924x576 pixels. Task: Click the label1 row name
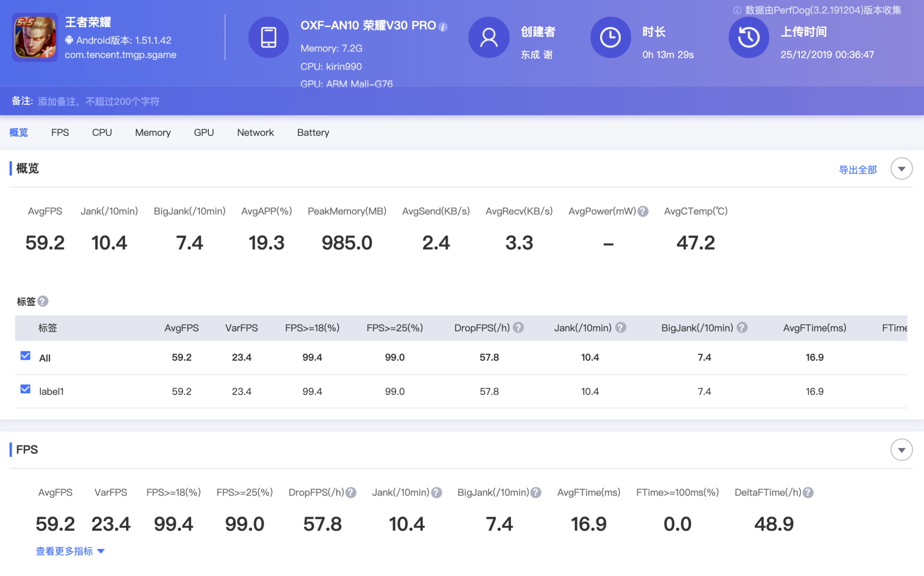[51, 392]
